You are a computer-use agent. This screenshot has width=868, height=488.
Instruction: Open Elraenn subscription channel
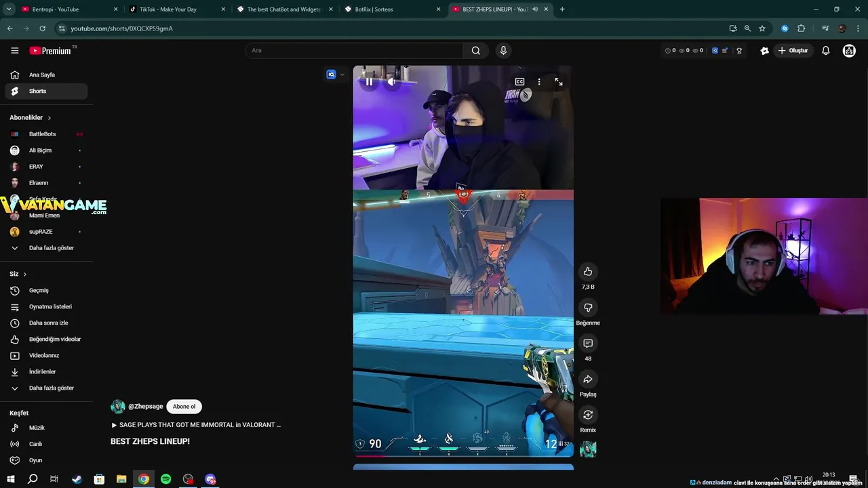point(46,183)
